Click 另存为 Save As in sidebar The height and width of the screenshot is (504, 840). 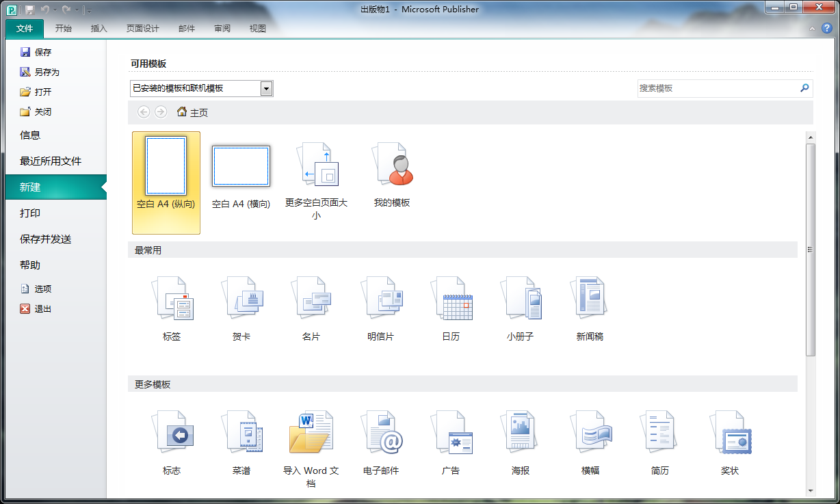tap(47, 72)
